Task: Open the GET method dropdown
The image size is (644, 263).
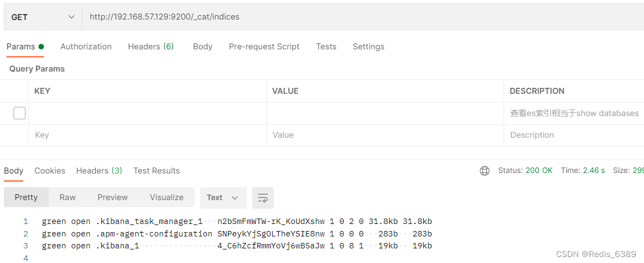Action: [43, 17]
